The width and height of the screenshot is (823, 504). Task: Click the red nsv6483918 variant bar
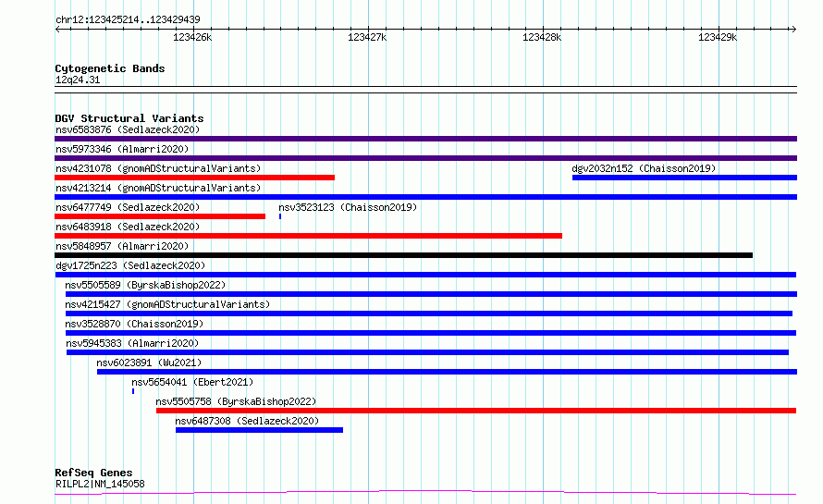(x=308, y=236)
